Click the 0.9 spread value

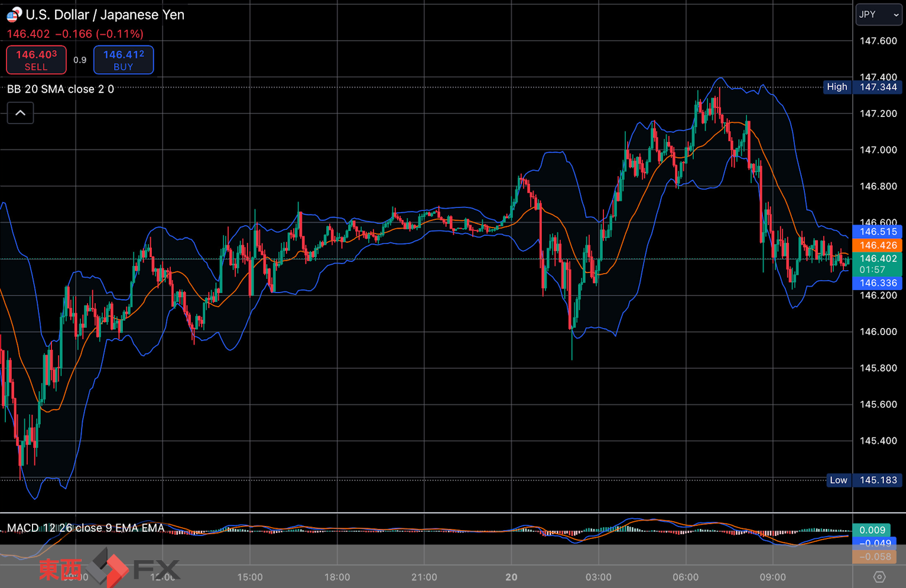click(x=80, y=60)
